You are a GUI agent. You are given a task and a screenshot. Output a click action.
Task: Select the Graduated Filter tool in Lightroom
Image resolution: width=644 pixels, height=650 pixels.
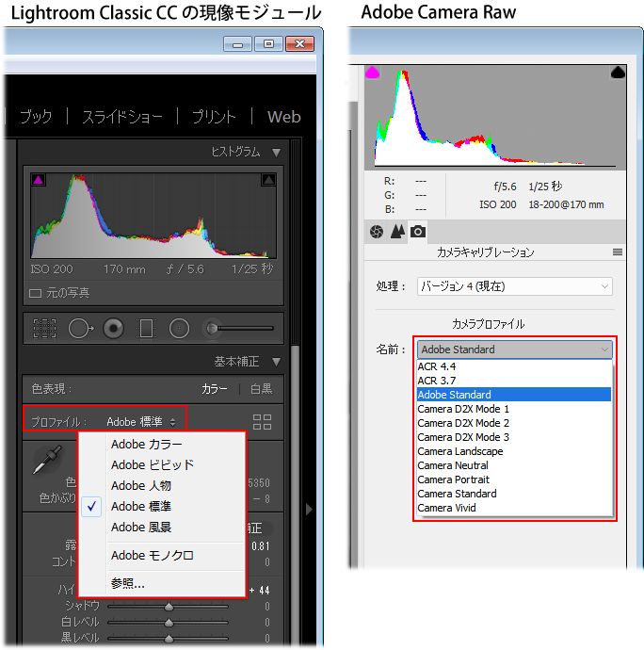(146, 329)
